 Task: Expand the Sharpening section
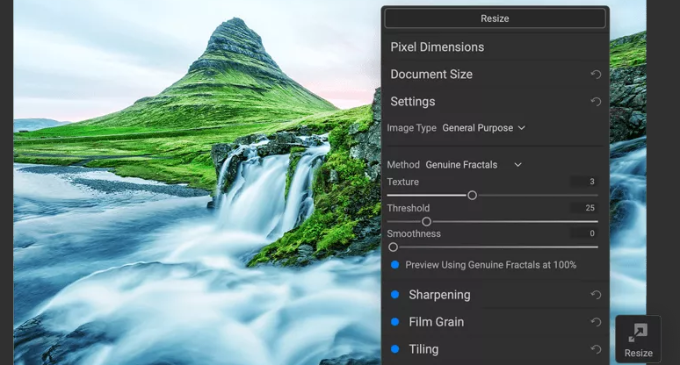point(439,295)
